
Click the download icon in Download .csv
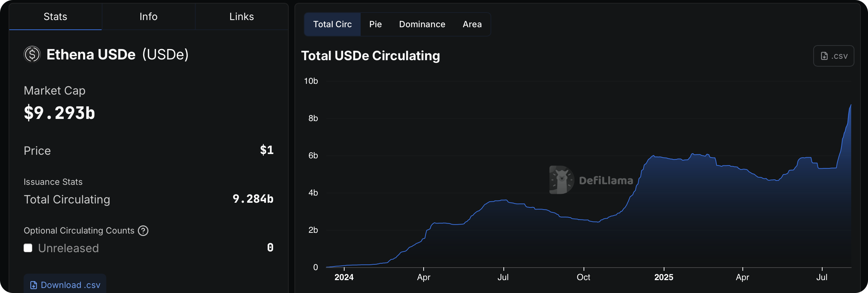[34, 285]
